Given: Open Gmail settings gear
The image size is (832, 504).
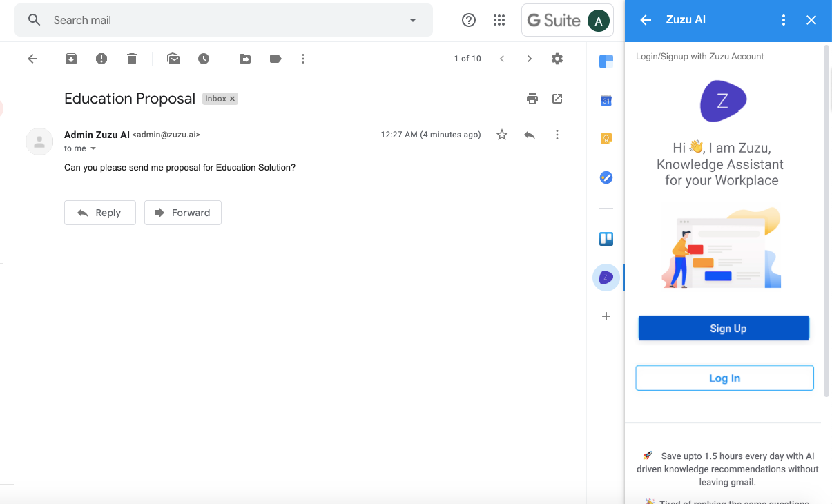Looking at the screenshot, I should coord(557,59).
